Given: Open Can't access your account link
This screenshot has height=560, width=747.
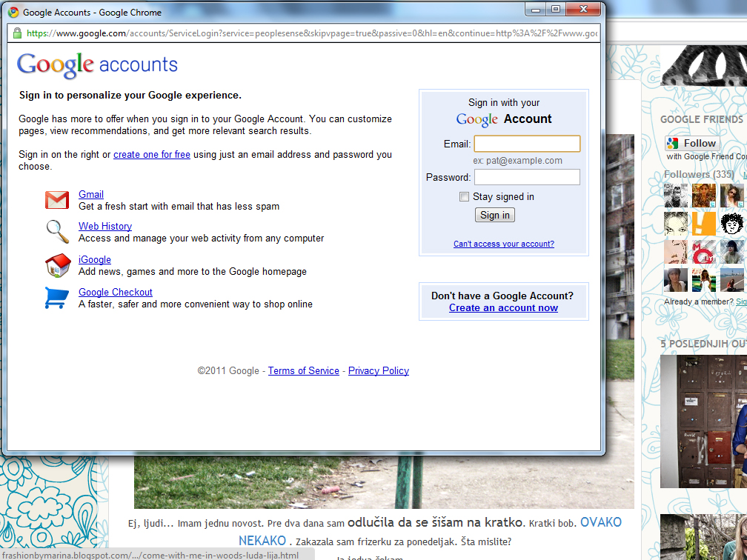Looking at the screenshot, I should pyautogui.click(x=504, y=244).
